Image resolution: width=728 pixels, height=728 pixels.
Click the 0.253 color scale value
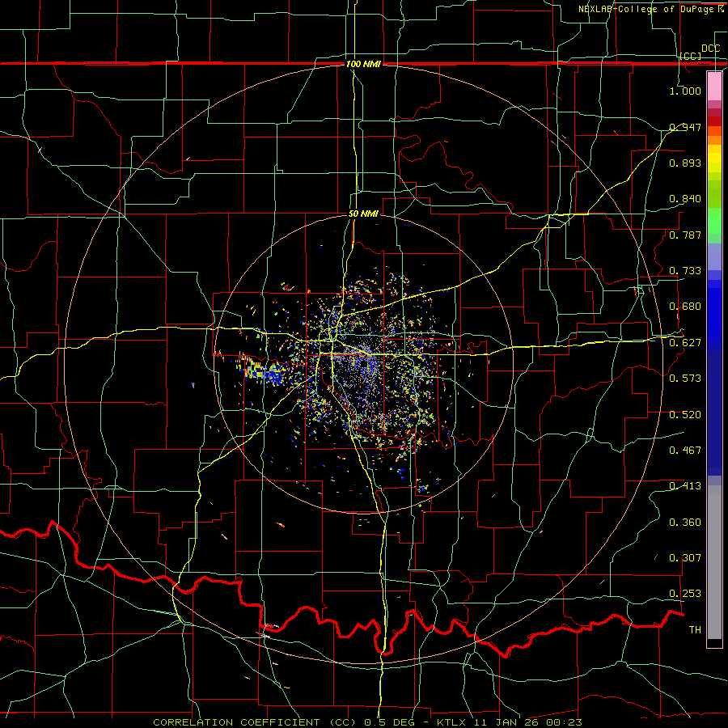tap(685, 594)
